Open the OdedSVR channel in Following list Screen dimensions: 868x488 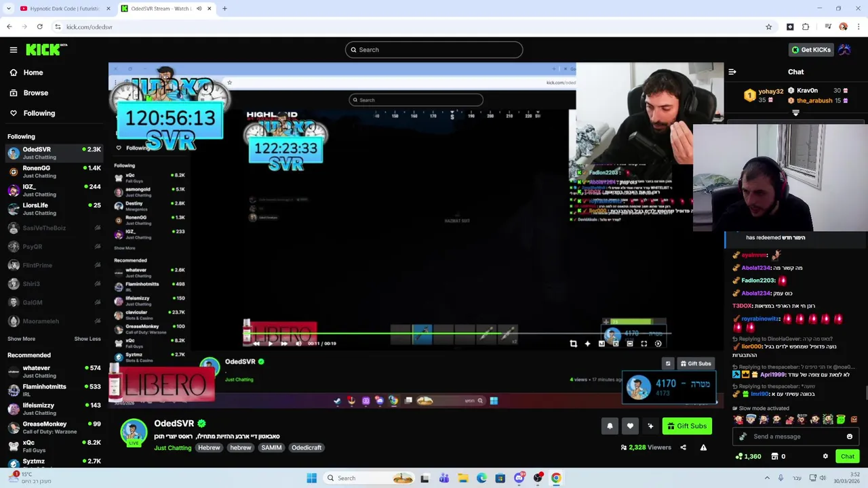click(x=54, y=153)
